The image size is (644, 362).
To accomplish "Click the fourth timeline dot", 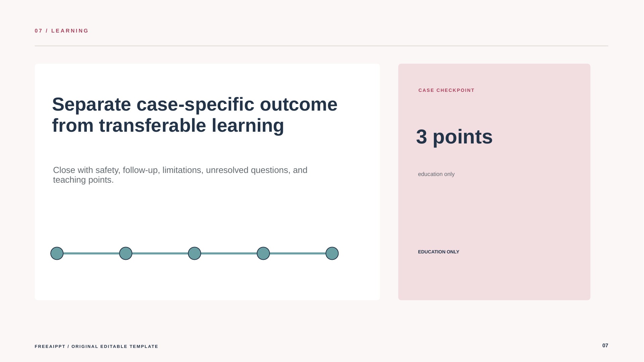I will (x=263, y=253).
